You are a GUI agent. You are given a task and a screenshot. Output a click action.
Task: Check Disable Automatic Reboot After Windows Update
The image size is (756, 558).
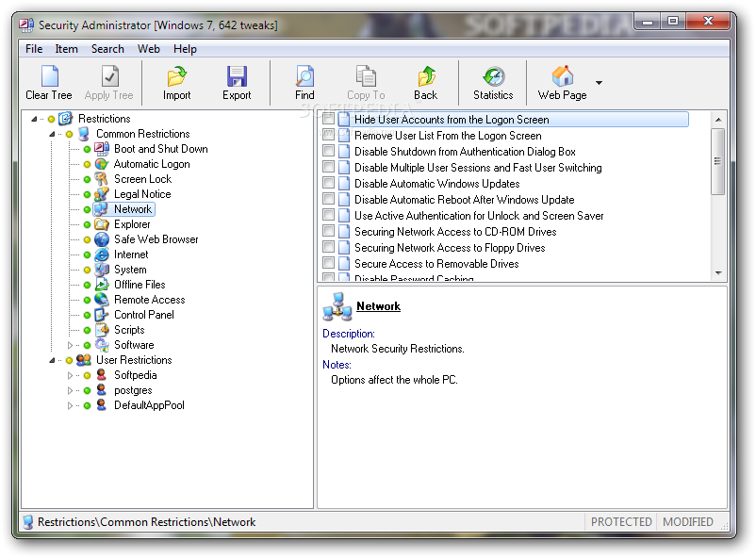tap(329, 198)
